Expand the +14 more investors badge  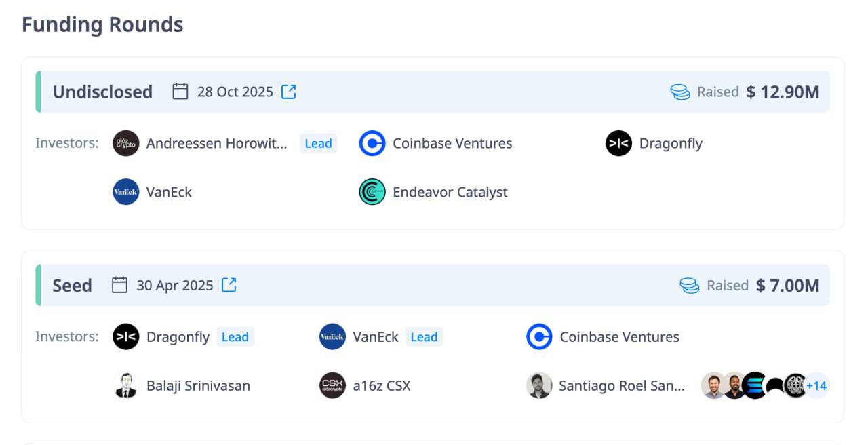(x=816, y=386)
